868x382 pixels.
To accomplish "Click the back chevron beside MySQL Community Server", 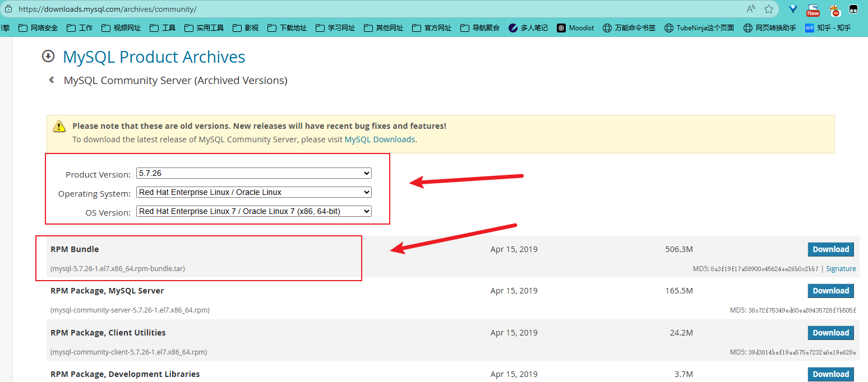I will click(52, 80).
